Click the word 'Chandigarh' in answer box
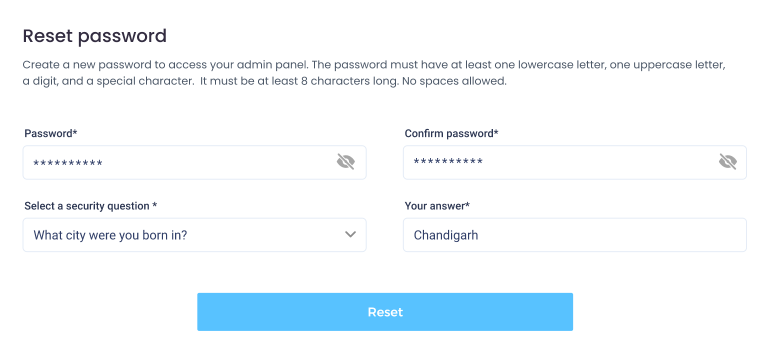Screen dimensions: 776x360 click(446, 235)
